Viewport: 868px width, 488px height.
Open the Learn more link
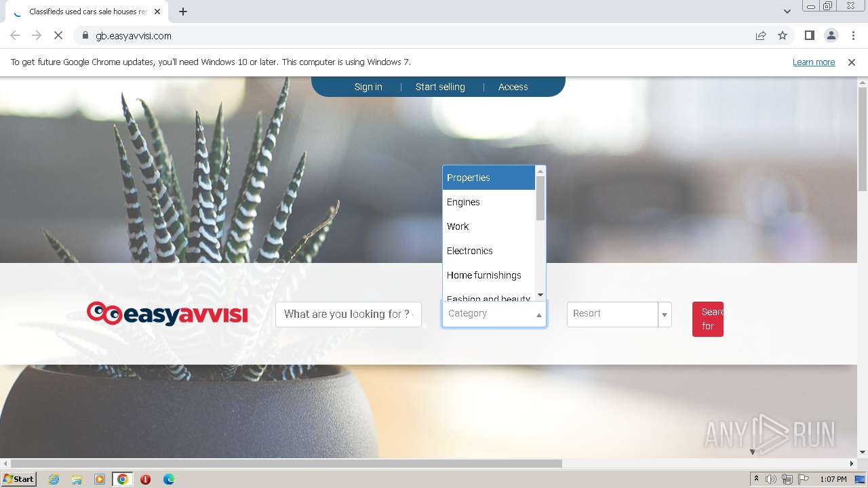tap(814, 62)
